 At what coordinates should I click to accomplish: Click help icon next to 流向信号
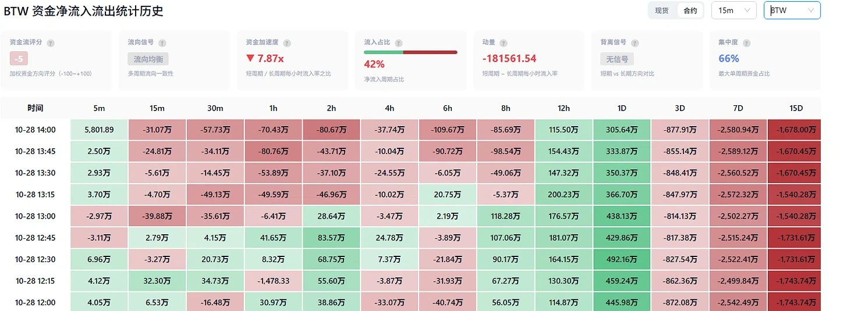pyautogui.click(x=162, y=43)
